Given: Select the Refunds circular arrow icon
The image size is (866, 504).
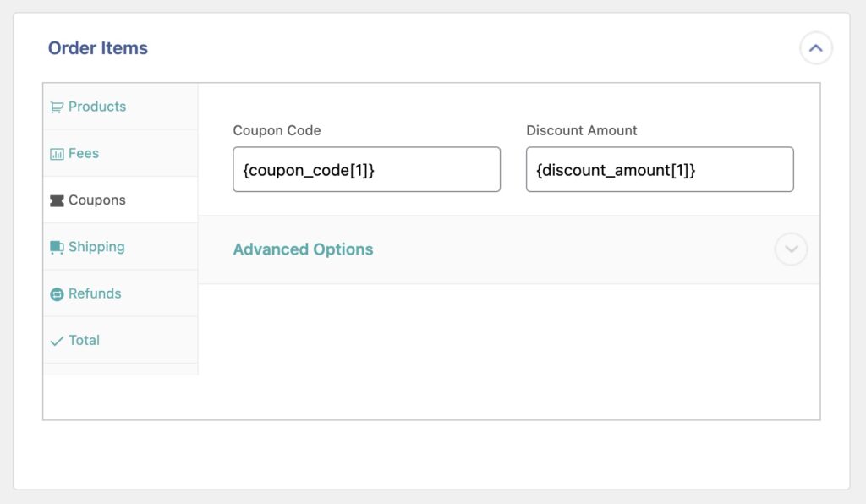Looking at the screenshot, I should click(x=57, y=293).
